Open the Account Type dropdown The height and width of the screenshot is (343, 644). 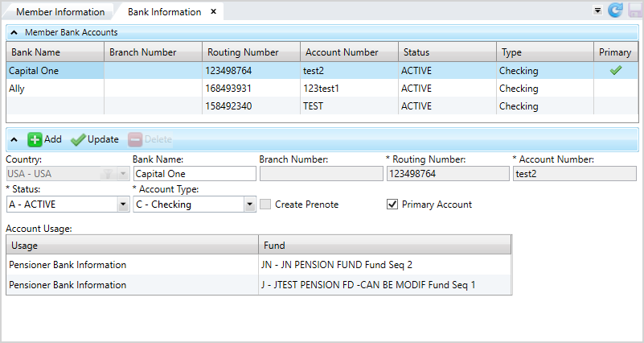(x=249, y=205)
